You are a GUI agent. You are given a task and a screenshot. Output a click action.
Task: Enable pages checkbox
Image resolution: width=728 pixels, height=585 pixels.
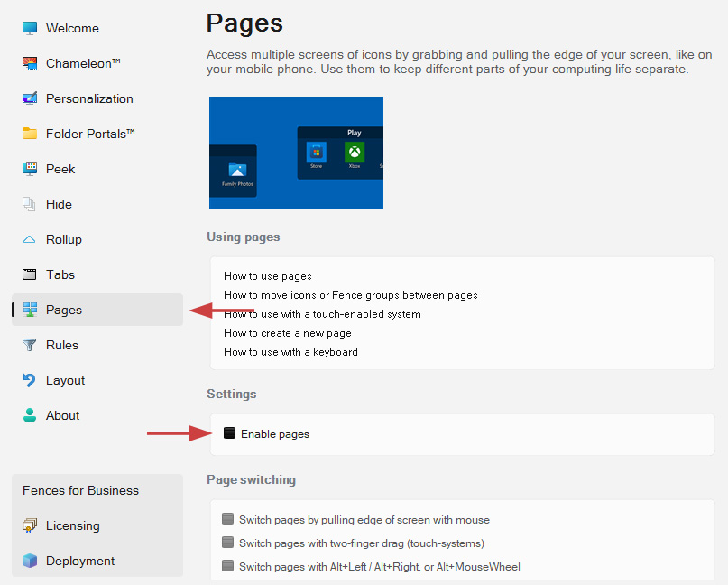(x=229, y=434)
